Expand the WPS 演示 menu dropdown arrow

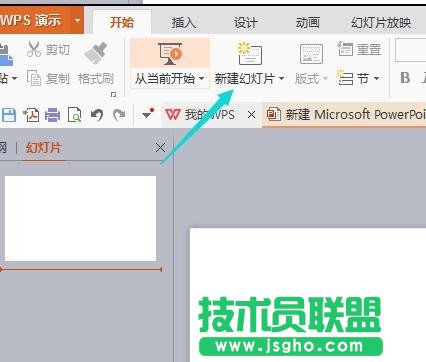77,20
